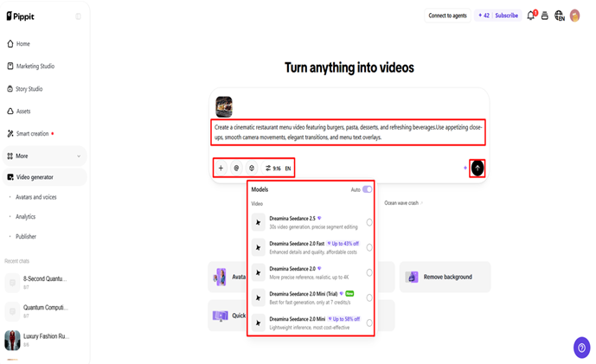The height and width of the screenshot is (364, 596).
Task: Click Up to 43% off badge
Action: click(x=343, y=244)
